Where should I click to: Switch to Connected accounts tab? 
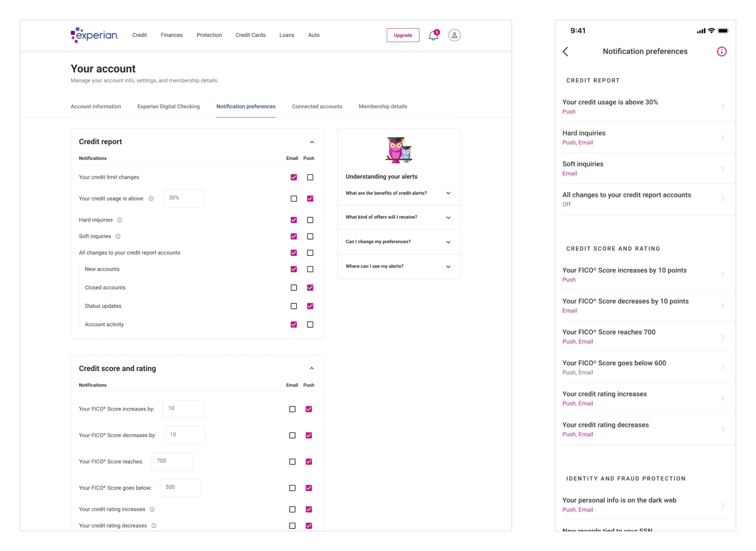coord(317,106)
